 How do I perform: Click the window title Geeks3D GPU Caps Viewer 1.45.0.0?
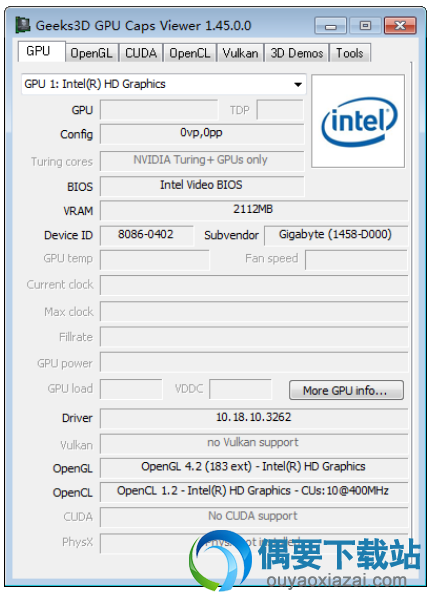click(143, 26)
